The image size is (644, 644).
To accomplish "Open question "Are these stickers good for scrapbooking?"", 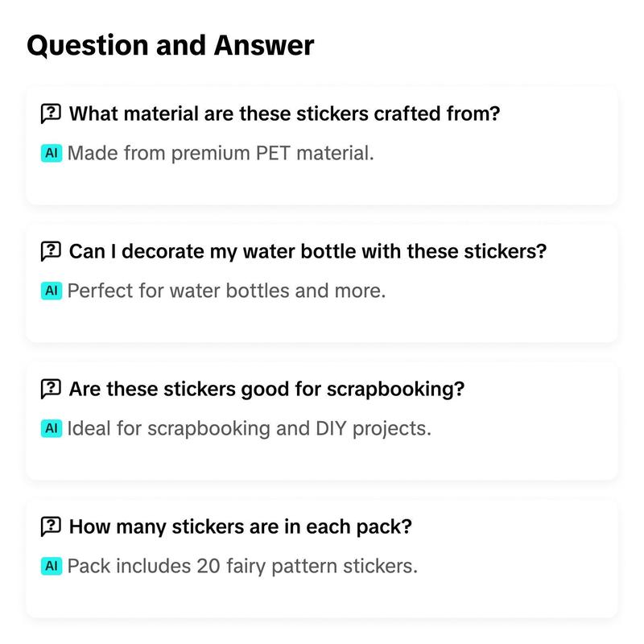I will 267,389.
